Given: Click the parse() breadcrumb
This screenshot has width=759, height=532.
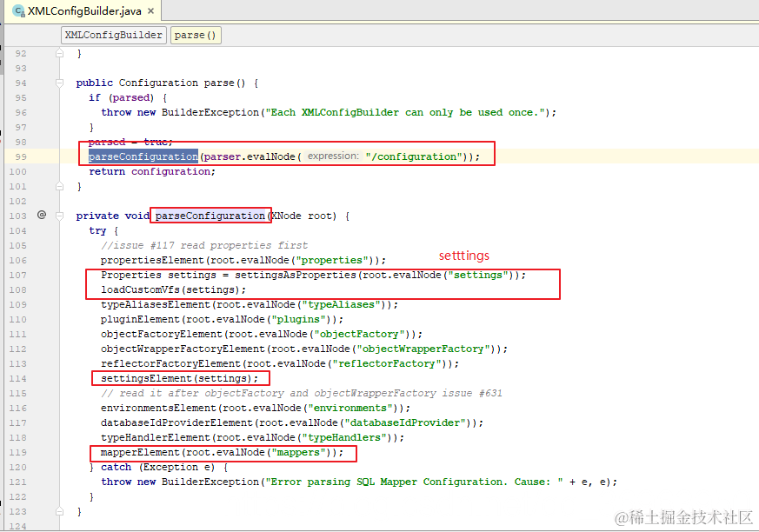Looking at the screenshot, I should (x=196, y=36).
